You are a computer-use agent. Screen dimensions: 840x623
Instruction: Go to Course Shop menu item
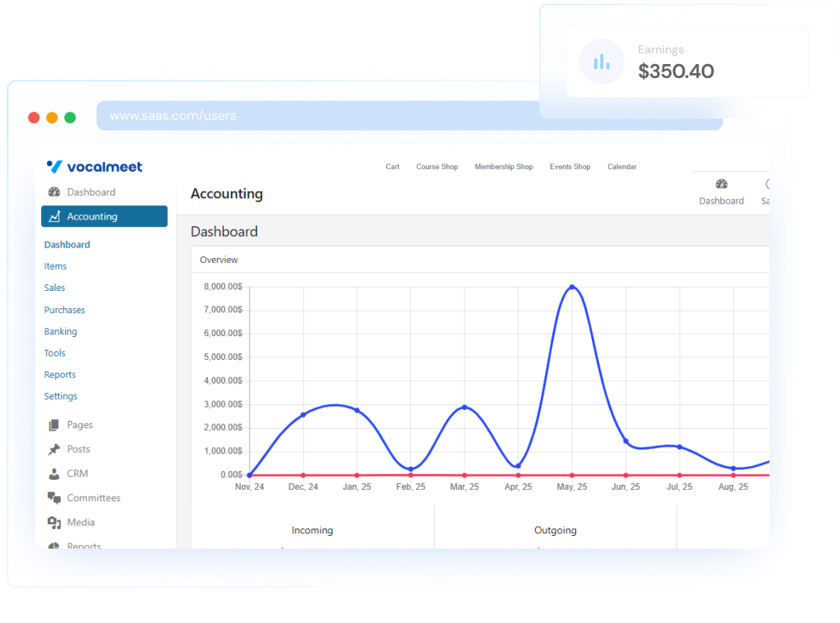click(x=437, y=167)
